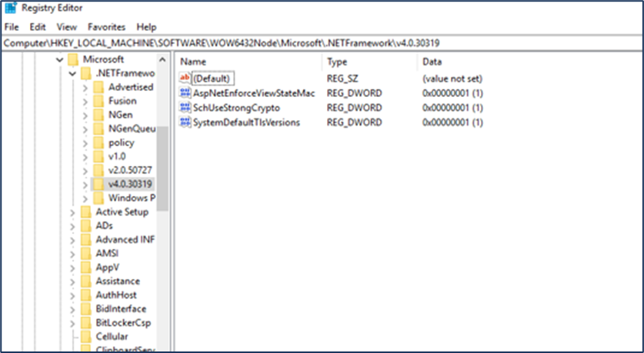Select the NGenQueue folder icon

98,129
